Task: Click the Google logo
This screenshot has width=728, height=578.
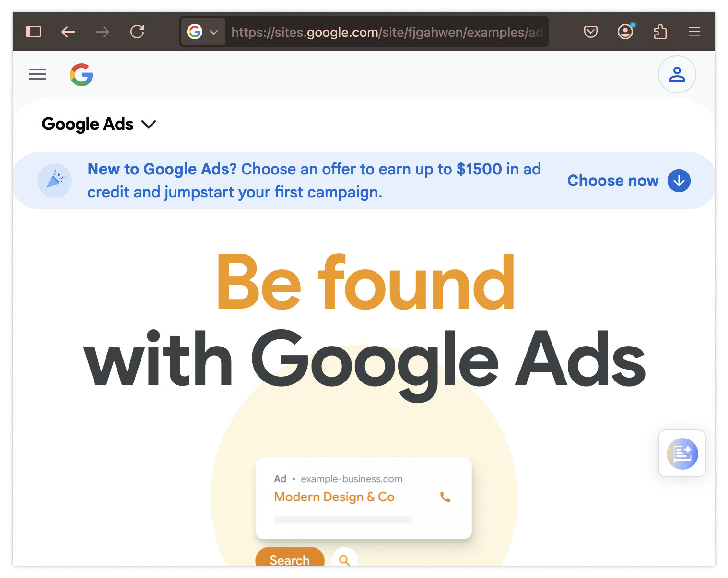Action: point(82,75)
